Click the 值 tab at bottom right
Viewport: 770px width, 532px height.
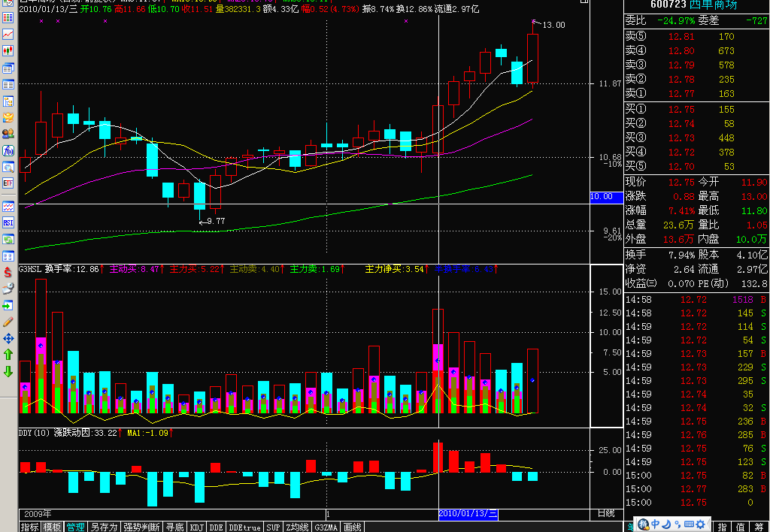point(740,527)
